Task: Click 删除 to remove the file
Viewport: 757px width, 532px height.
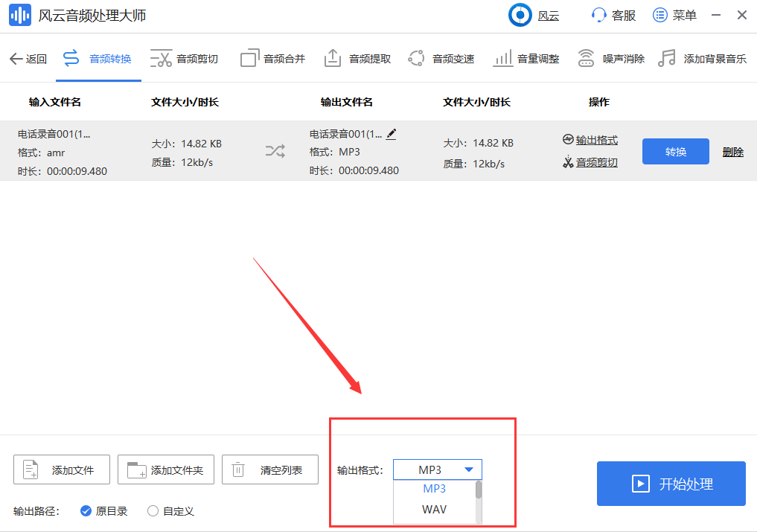Action: [732, 151]
